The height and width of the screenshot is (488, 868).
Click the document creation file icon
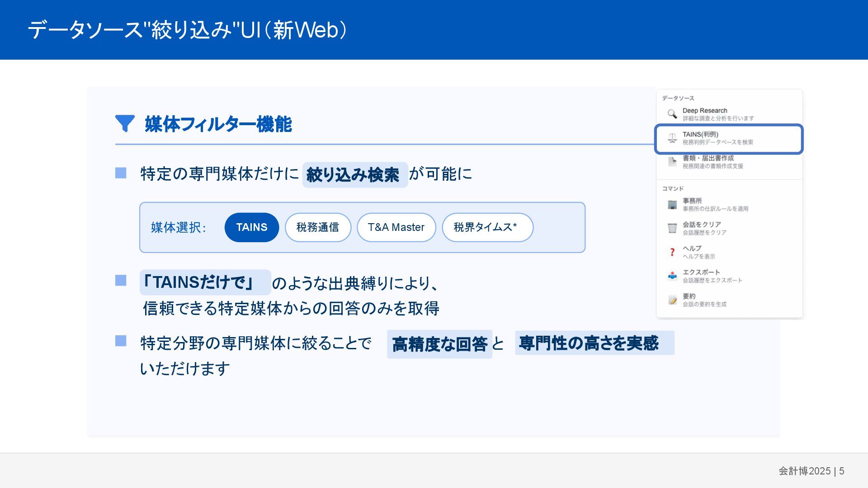point(672,162)
